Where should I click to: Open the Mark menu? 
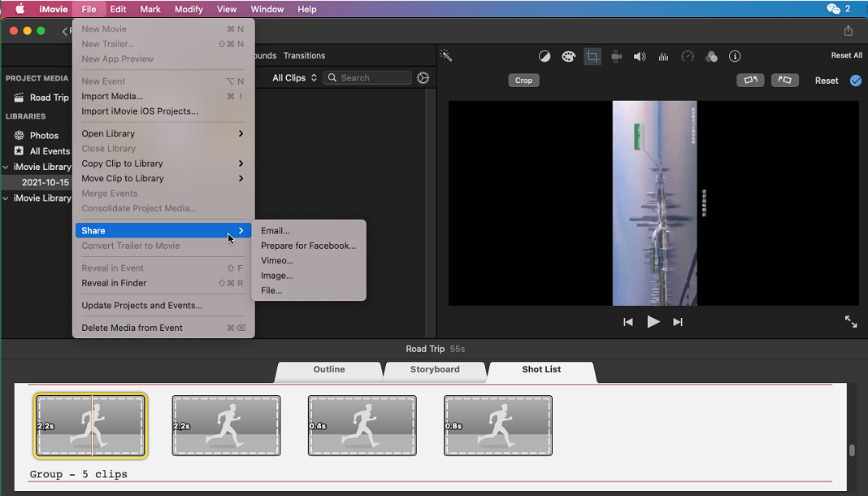(150, 9)
